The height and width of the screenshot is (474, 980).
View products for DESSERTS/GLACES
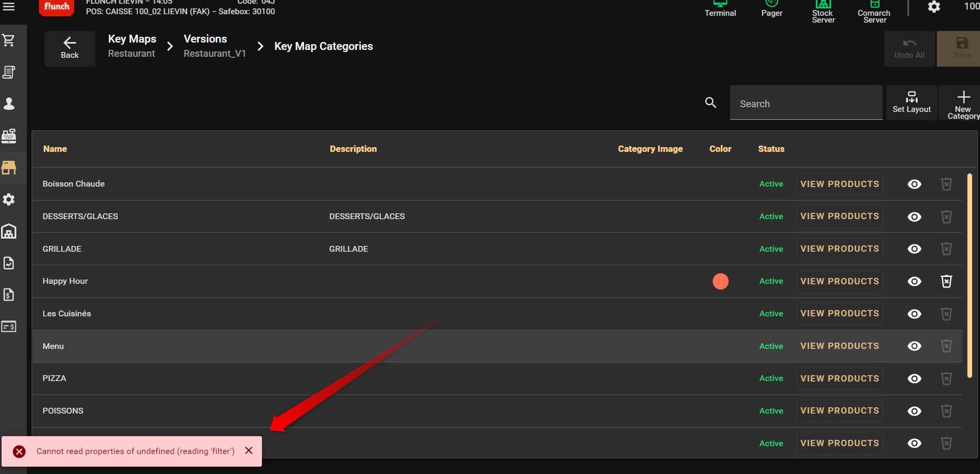[840, 217]
